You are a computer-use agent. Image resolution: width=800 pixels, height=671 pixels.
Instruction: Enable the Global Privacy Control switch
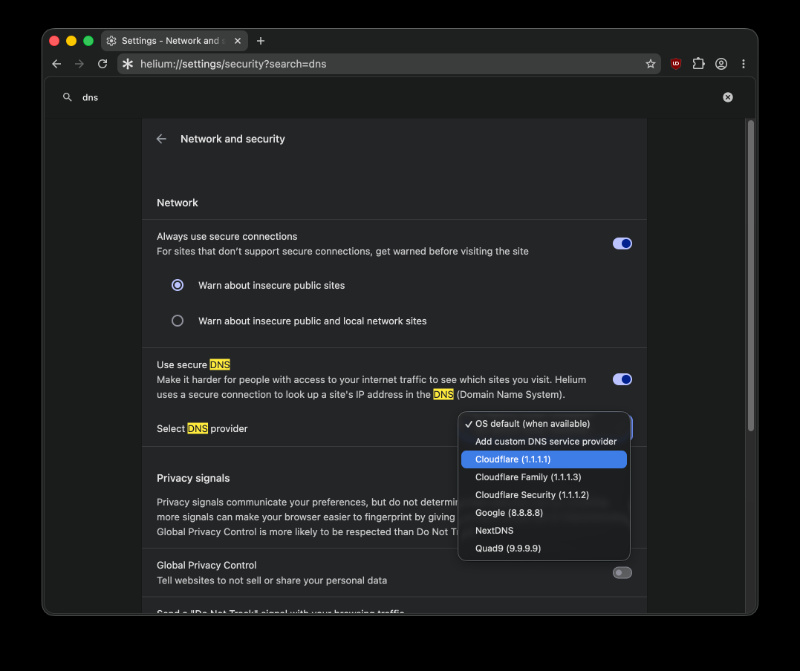click(x=622, y=573)
